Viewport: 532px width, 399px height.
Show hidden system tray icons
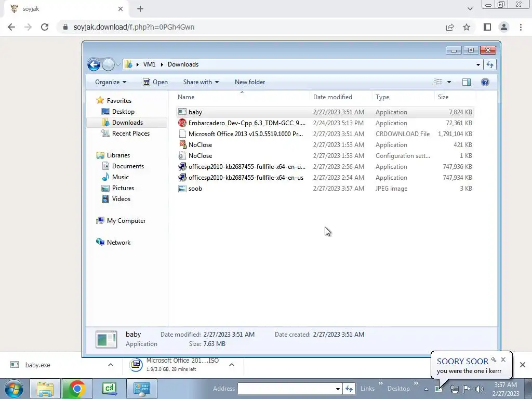426,389
